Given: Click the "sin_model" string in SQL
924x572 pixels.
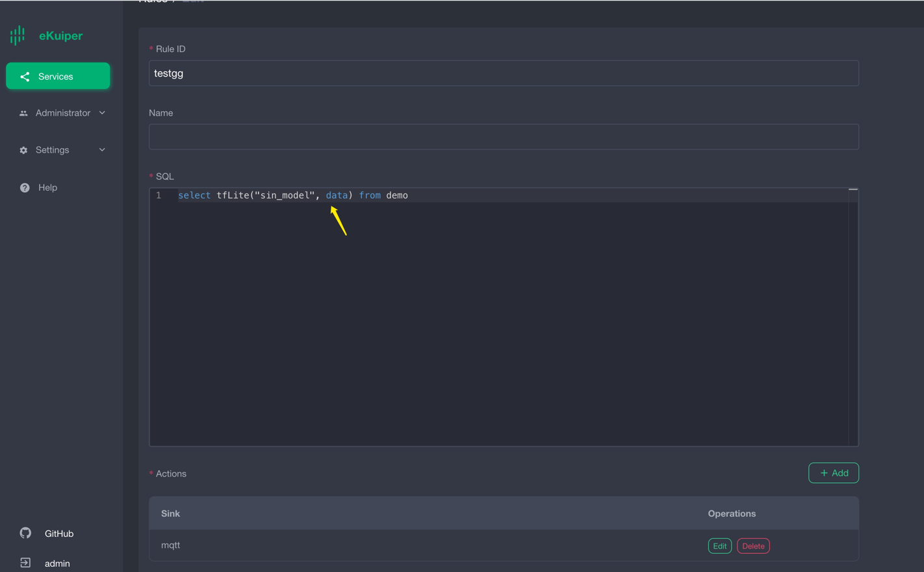Looking at the screenshot, I should click(x=285, y=195).
